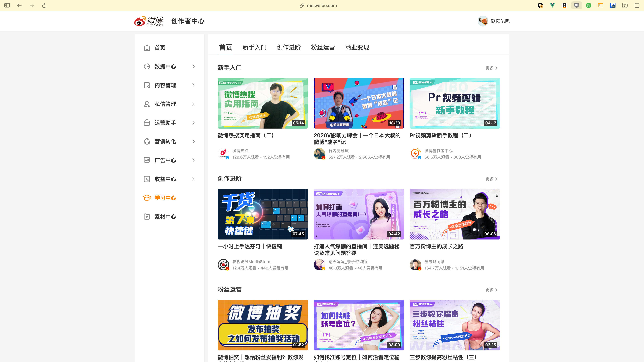
Task: Go back with browser back arrow
Action: click(x=19, y=5)
